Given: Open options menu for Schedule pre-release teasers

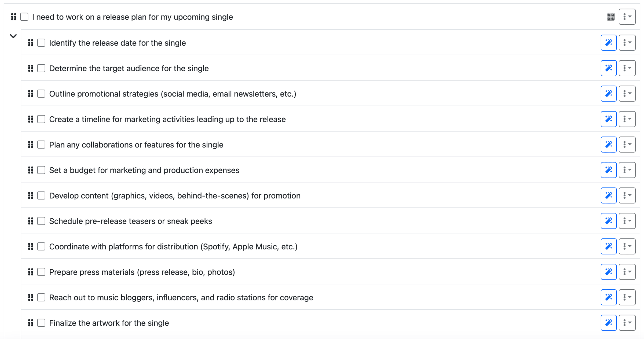Looking at the screenshot, I should coord(627,221).
